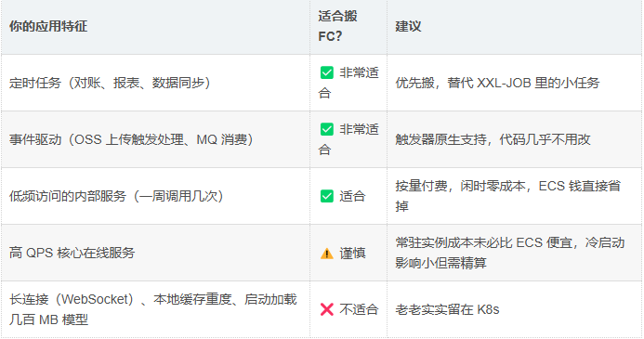Click the 优先搬,替代 XXL-JOB suggestion text
The width and height of the screenshot is (644, 339).
pos(497,83)
